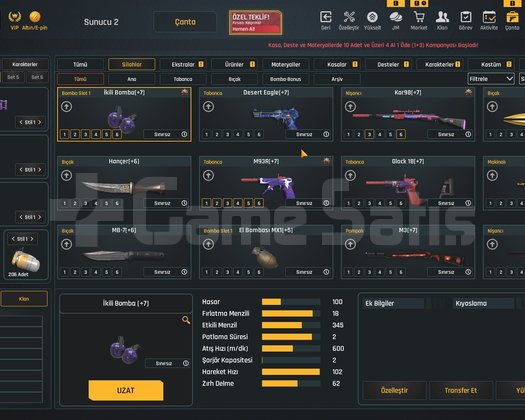Switch to the Kasalar tab

click(x=337, y=64)
